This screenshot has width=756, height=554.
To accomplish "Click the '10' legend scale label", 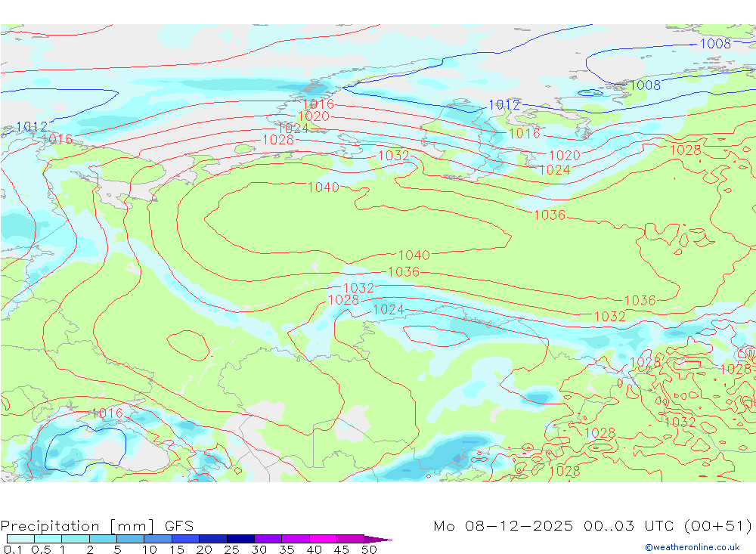I will [150, 549].
